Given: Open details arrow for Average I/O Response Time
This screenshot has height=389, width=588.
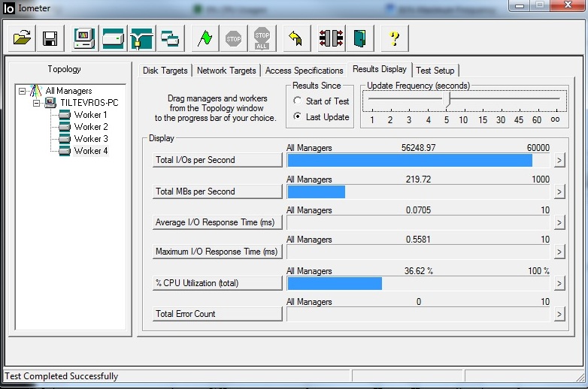Looking at the screenshot, I should click(x=559, y=222).
